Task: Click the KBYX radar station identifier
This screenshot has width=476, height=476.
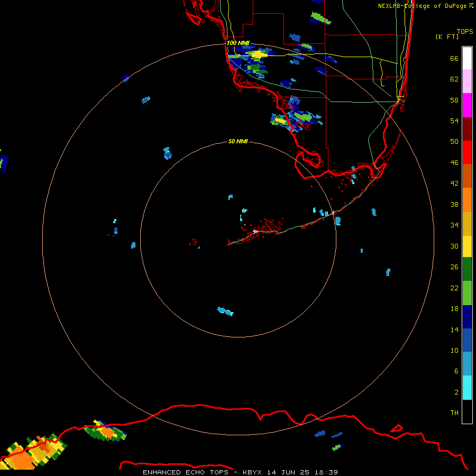Action: click(x=252, y=472)
